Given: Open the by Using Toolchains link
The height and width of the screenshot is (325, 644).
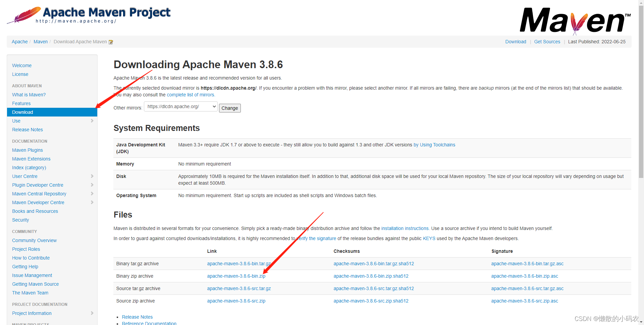Looking at the screenshot, I should click(434, 145).
